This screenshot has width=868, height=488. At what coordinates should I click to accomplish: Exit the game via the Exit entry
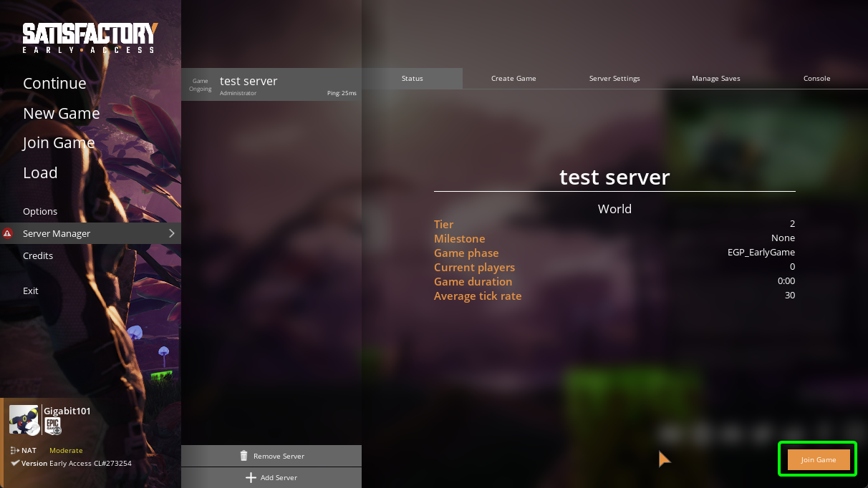pyautogui.click(x=31, y=291)
